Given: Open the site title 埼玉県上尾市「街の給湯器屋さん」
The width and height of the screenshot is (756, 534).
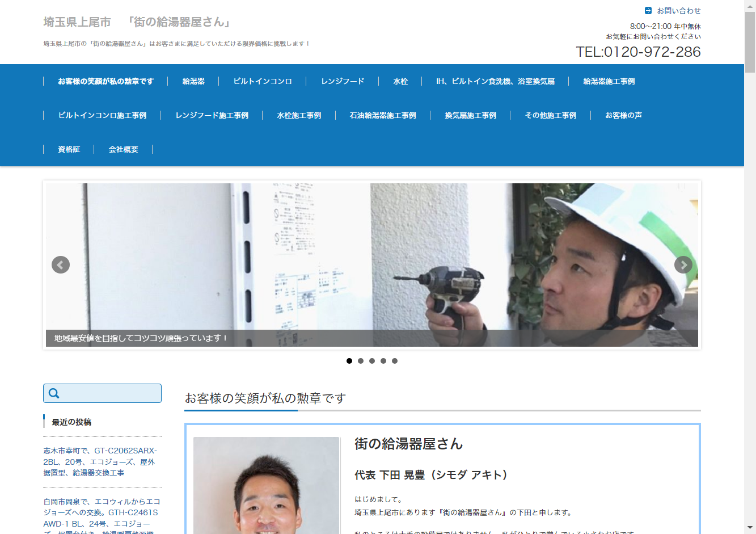Looking at the screenshot, I should click(138, 22).
